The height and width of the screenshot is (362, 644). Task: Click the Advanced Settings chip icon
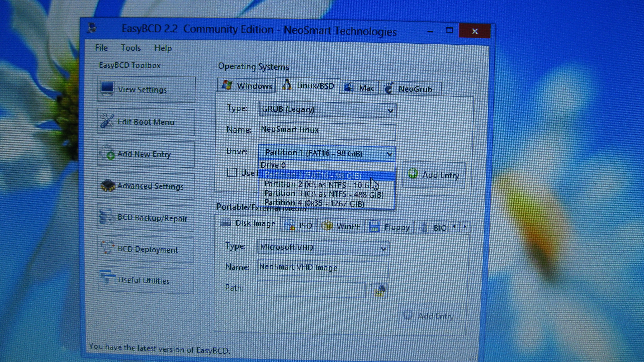click(108, 185)
